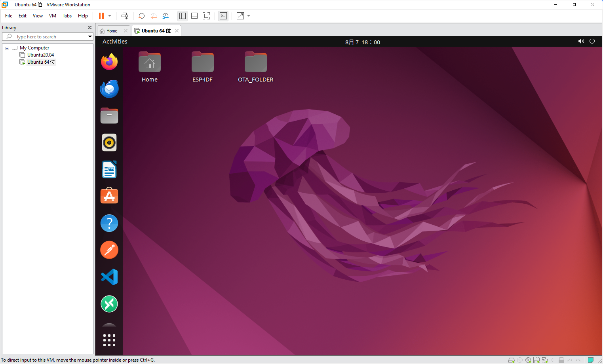
Task: Open Ubuntu Software from the dock
Action: click(109, 196)
